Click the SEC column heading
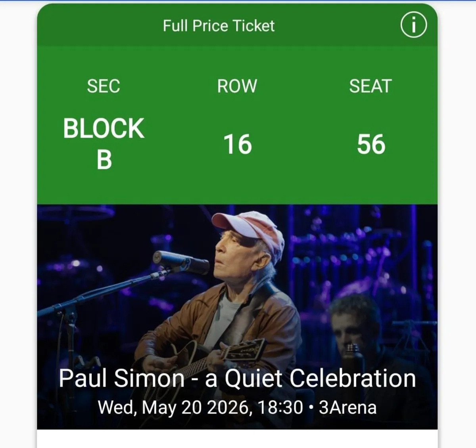The height and width of the screenshot is (448, 476). coord(104,86)
